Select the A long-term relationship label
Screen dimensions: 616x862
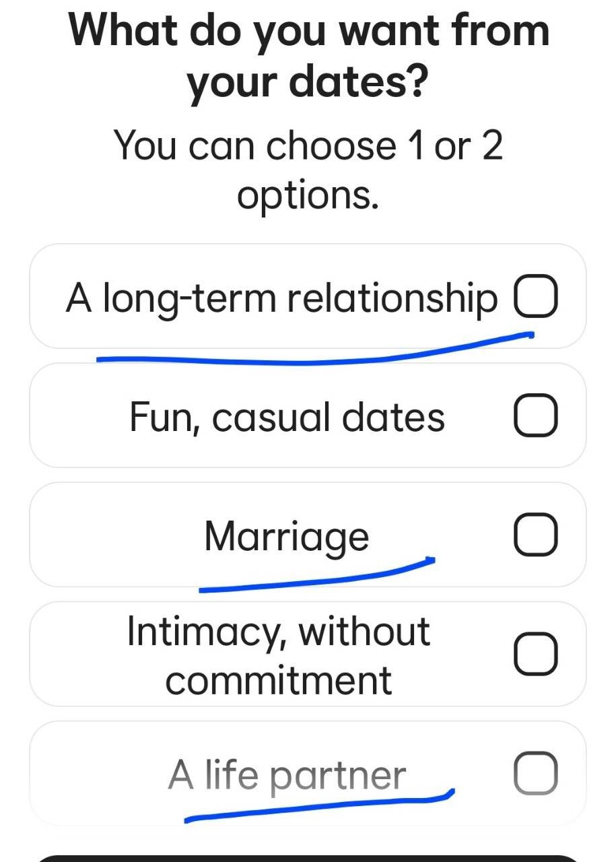click(282, 298)
